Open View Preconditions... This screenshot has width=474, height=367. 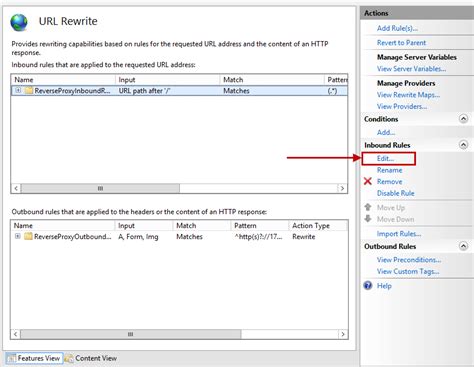409,260
